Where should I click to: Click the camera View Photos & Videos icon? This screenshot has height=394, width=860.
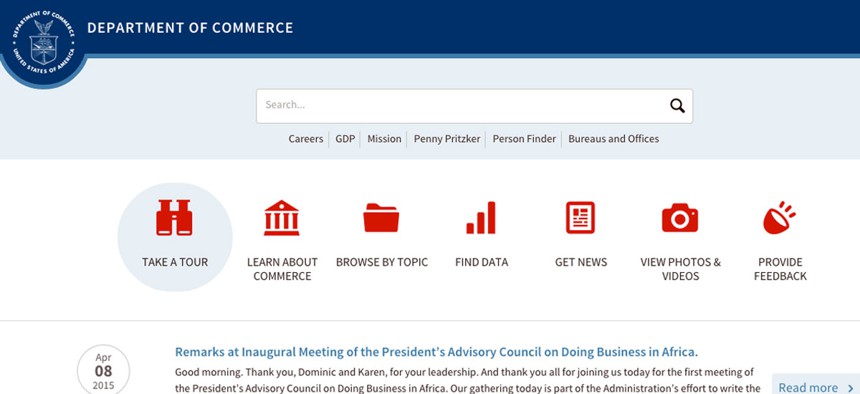point(680,218)
